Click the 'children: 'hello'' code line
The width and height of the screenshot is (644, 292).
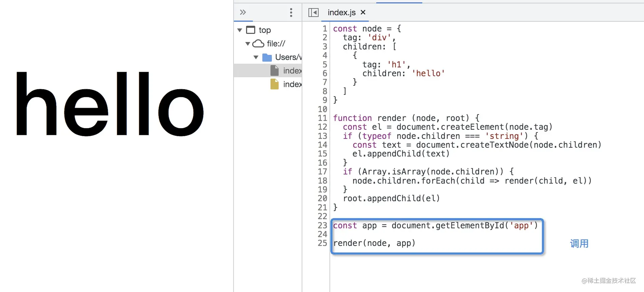click(403, 74)
